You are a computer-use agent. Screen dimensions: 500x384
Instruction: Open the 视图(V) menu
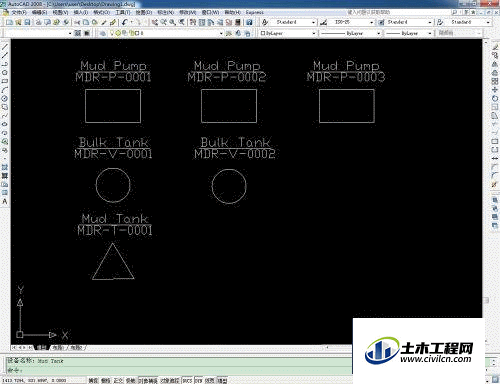60,12
